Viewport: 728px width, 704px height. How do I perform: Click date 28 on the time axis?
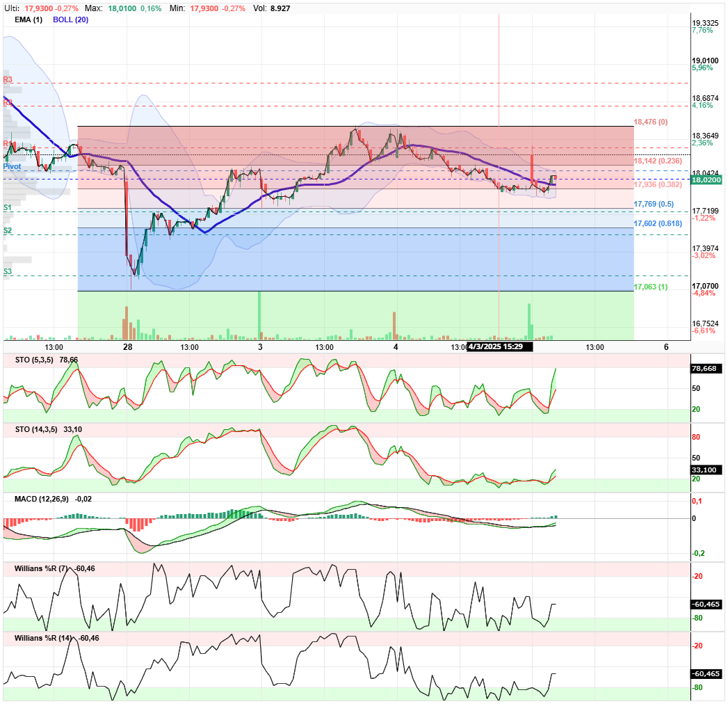pyautogui.click(x=128, y=347)
